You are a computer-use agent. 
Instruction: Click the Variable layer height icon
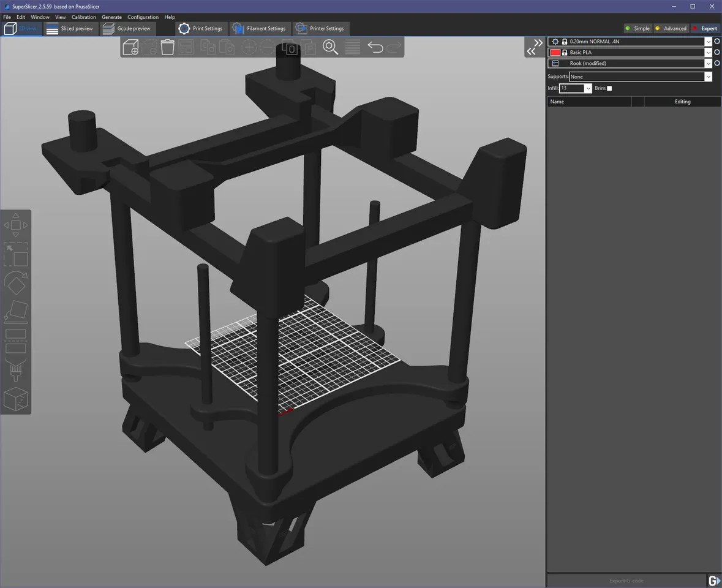(x=353, y=47)
